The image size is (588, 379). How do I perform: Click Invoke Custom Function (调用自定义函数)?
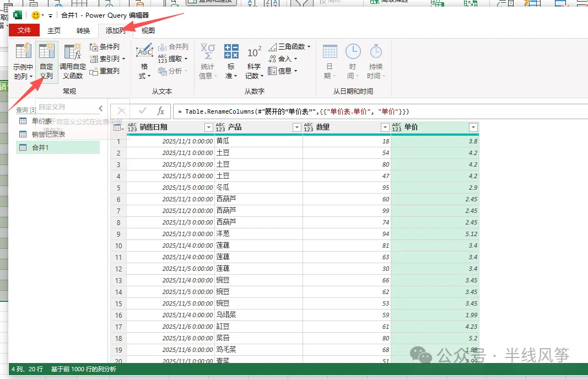point(72,61)
